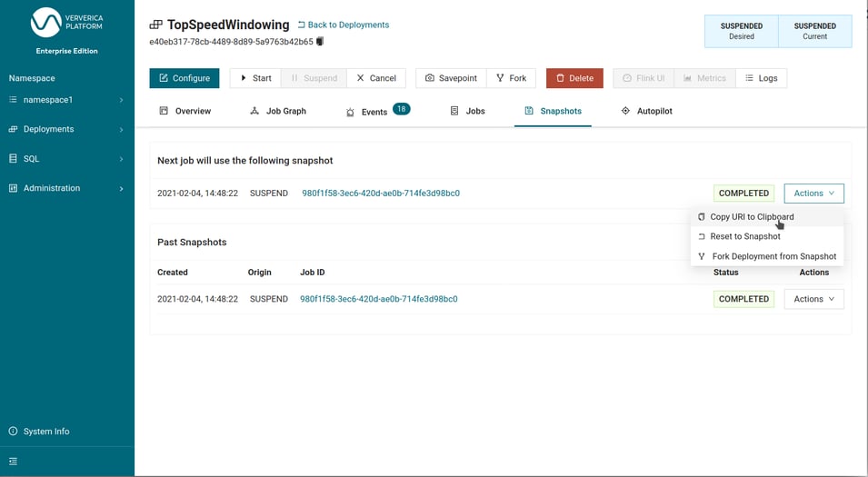
Task: Collapse sidebar with bottom menu icon
Action: tap(13, 461)
